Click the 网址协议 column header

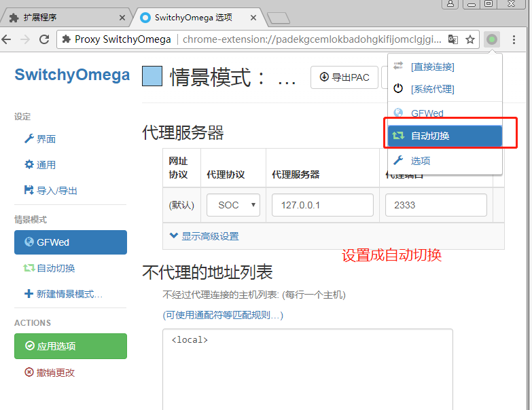(178, 168)
